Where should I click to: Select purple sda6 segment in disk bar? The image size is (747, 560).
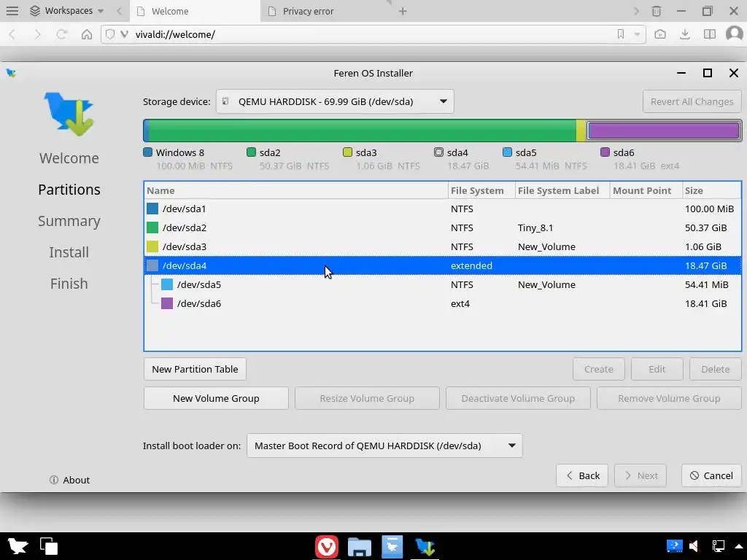(x=664, y=131)
